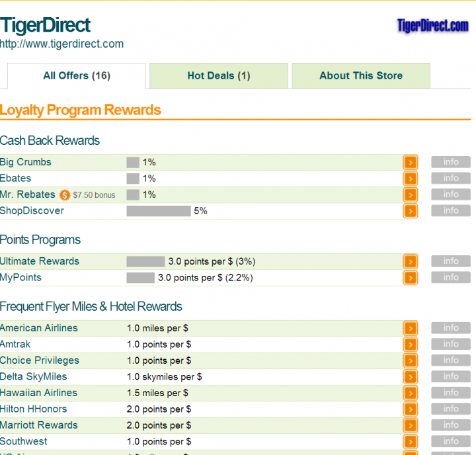The height and width of the screenshot is (455, 476).
Task: Open the Hawaiian Airlines program link
Action: tap(38, 393)
